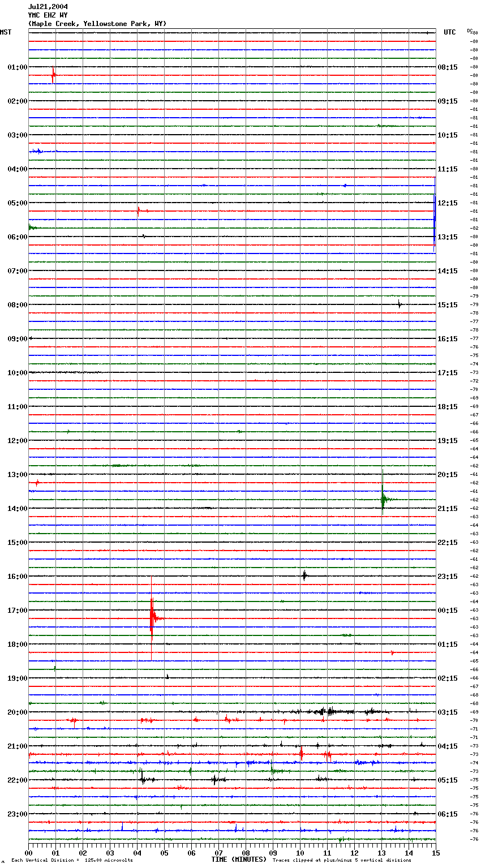Click the "10" minute tick on bottom axis
481x868 pixels.
coord(300,852)
